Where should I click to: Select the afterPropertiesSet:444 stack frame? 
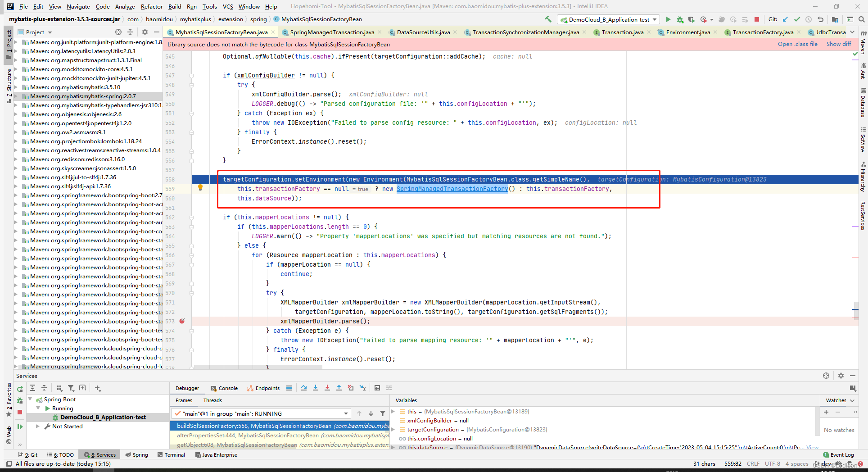[280, 435]
